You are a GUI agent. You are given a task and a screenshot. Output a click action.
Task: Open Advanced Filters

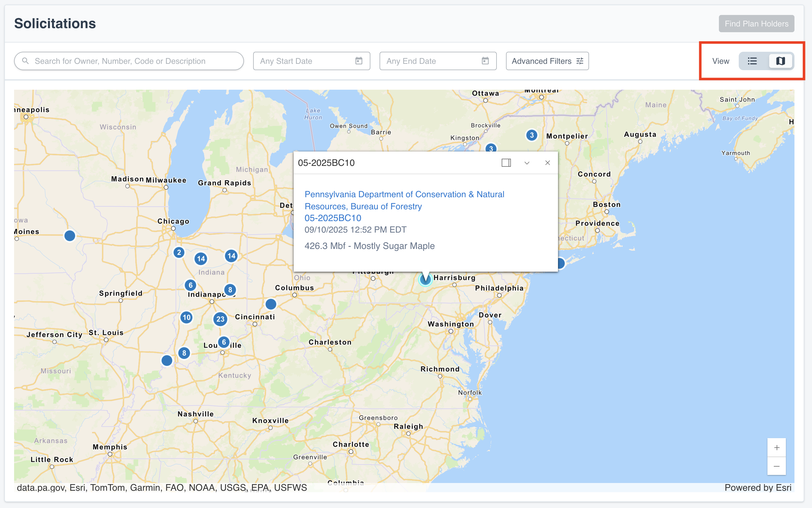547,61
